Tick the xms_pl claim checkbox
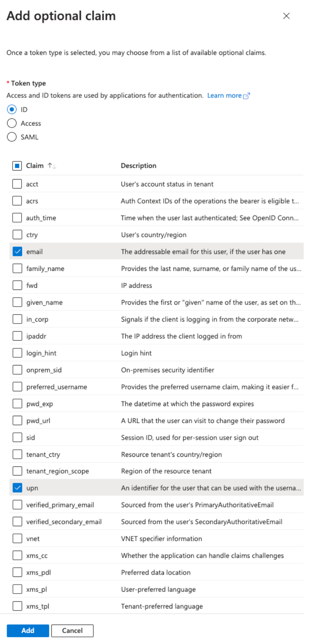The image size is (322, 644). coord(17,589)
